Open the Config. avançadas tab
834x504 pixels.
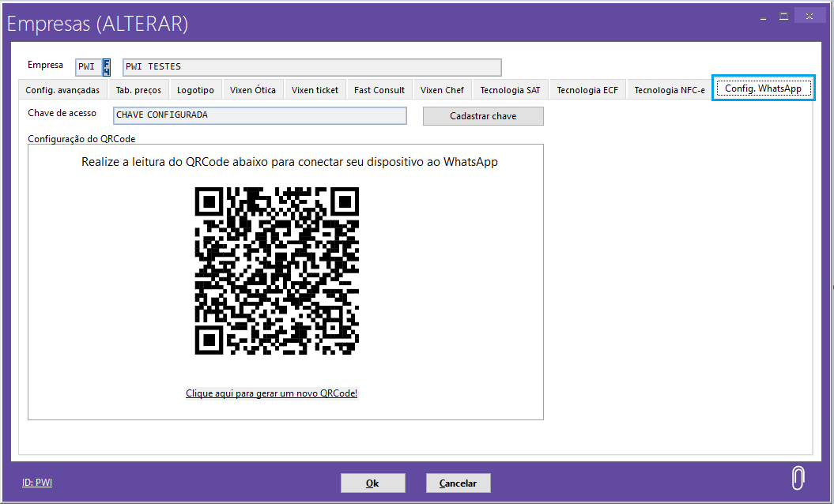click(x=62, y=90)
